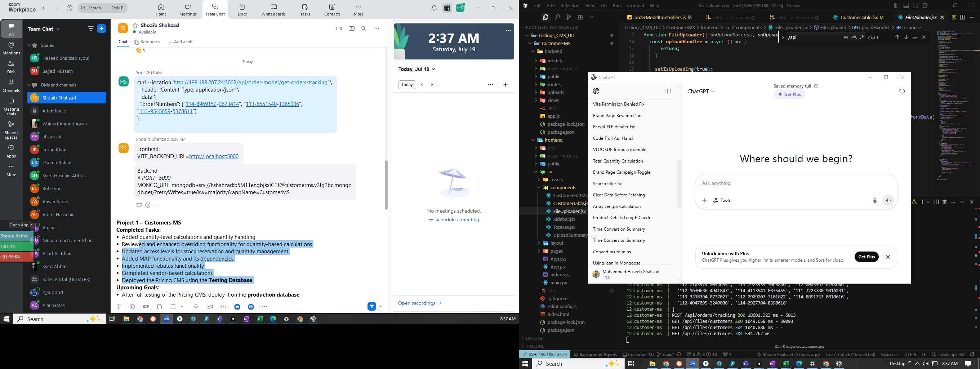Expand the OUTLINE section
Viewport: 980px width, 369px height.
click(x=535, y=338)
